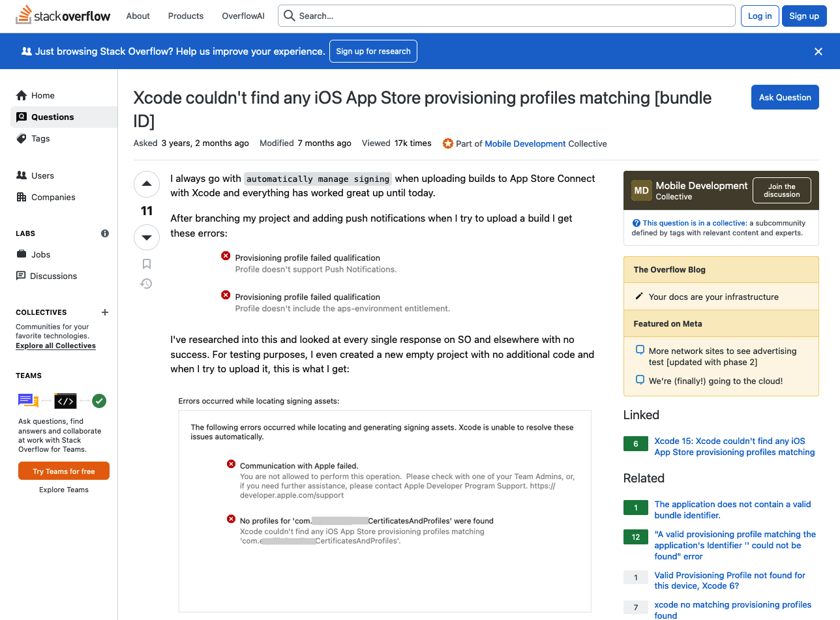The height and width of the screenshot is (620, 840).
Task: Click the Mobile Development collective star icon
Action: click(x=447, y=143)
